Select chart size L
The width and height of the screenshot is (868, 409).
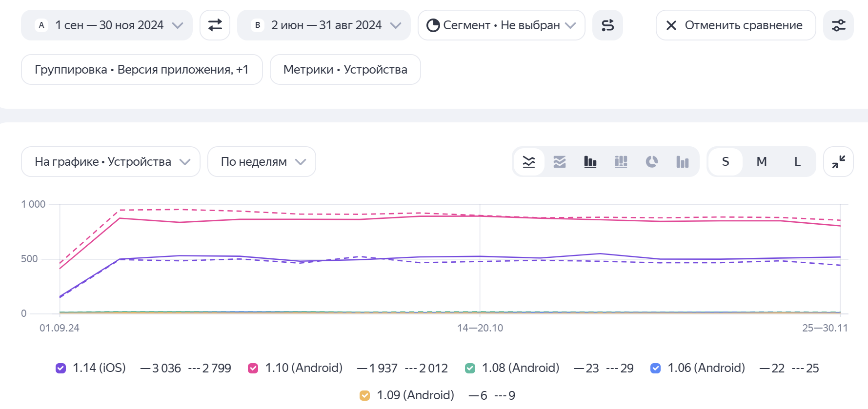[x=797, y=162]
